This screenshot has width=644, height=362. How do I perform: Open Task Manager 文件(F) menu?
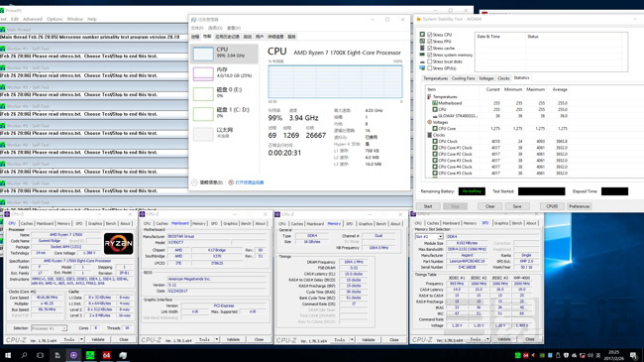pos(197,28)
